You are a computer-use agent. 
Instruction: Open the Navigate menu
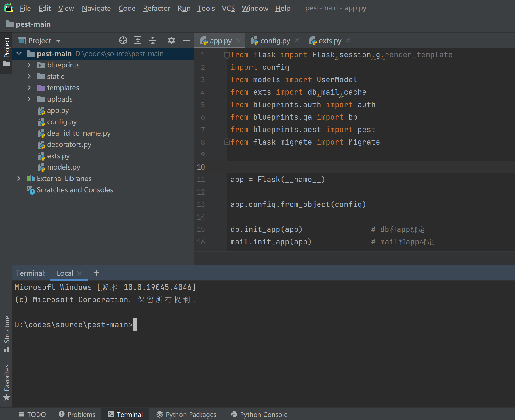coord(96,8)
